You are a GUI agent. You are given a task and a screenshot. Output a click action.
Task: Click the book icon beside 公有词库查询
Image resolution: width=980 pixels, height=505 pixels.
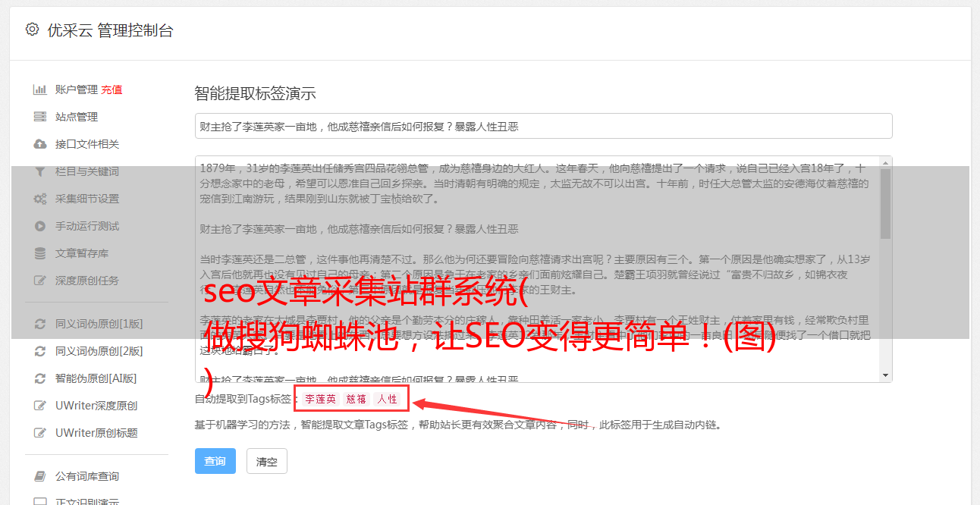click(x=40, y=476)
